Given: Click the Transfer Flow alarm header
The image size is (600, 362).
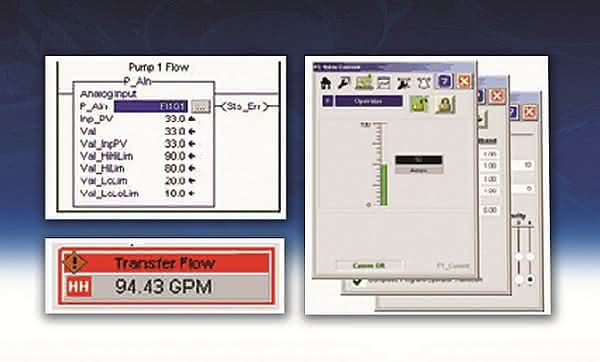Looking at the screenshot, I should 165,263.
